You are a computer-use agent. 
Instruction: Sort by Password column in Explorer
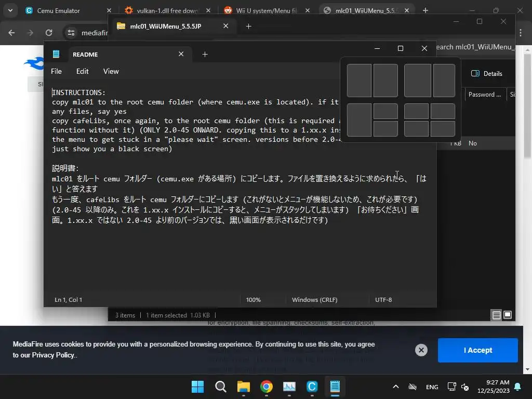tap(485, 95)
